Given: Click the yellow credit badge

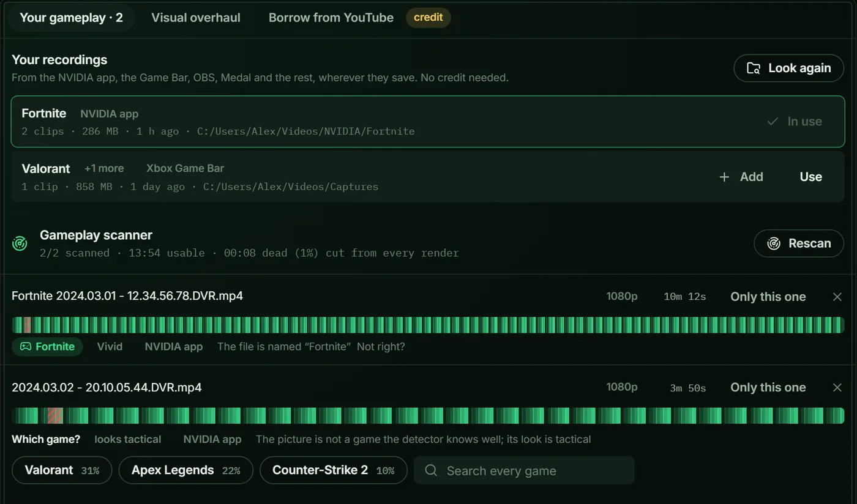Looking at the screenshot, I should click(x=428, y=17).
